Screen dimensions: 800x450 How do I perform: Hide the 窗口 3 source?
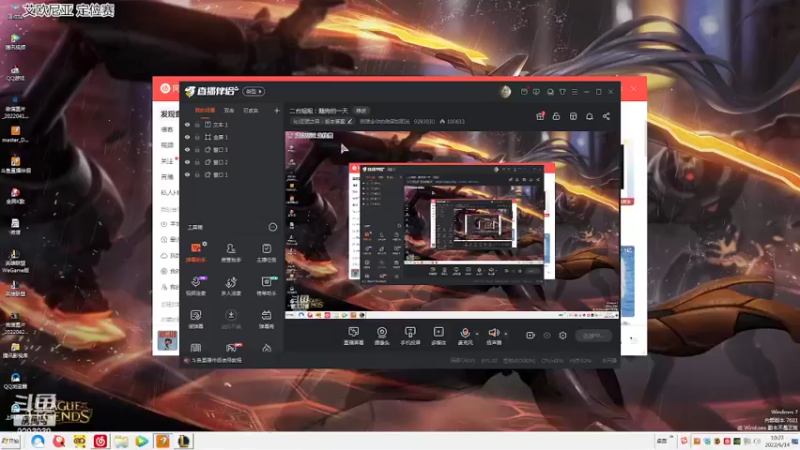pyautogui.click(x=187, y=149)
